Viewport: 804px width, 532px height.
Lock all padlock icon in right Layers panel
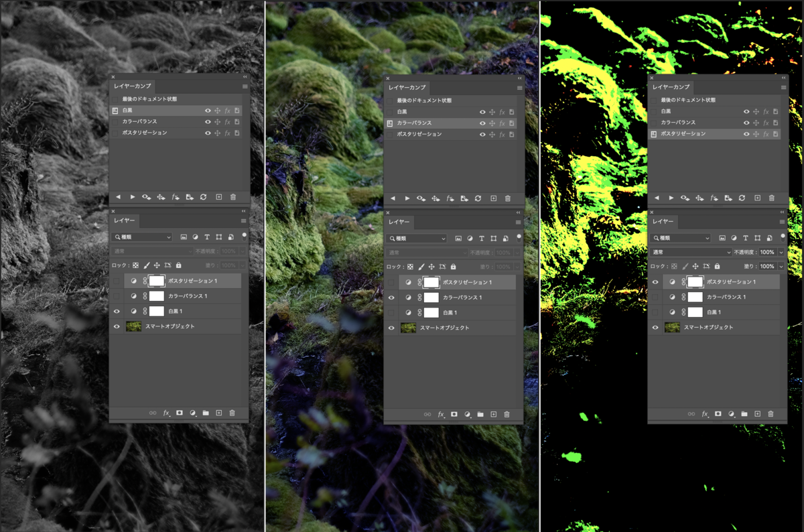click(717, 266)
